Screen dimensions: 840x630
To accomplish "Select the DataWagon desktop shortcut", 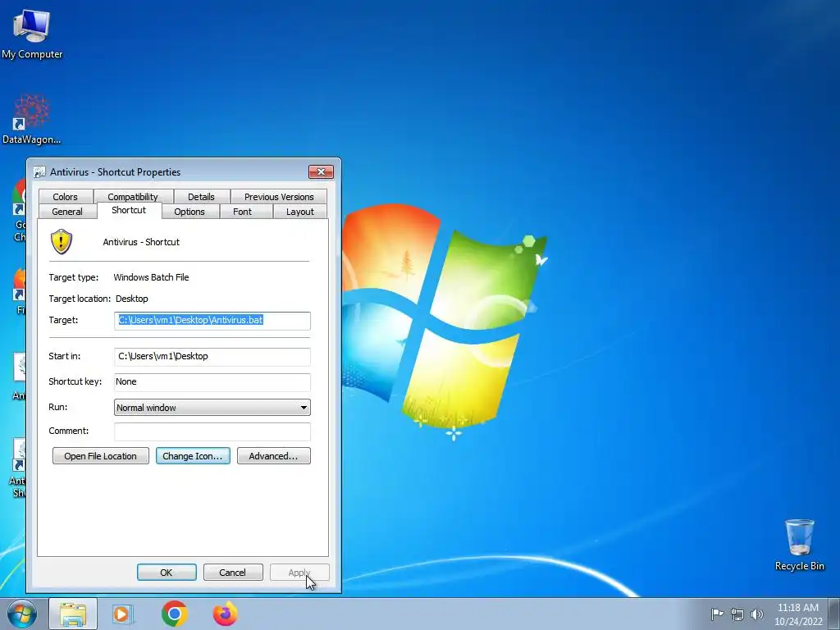I will (x=31, y=119).
